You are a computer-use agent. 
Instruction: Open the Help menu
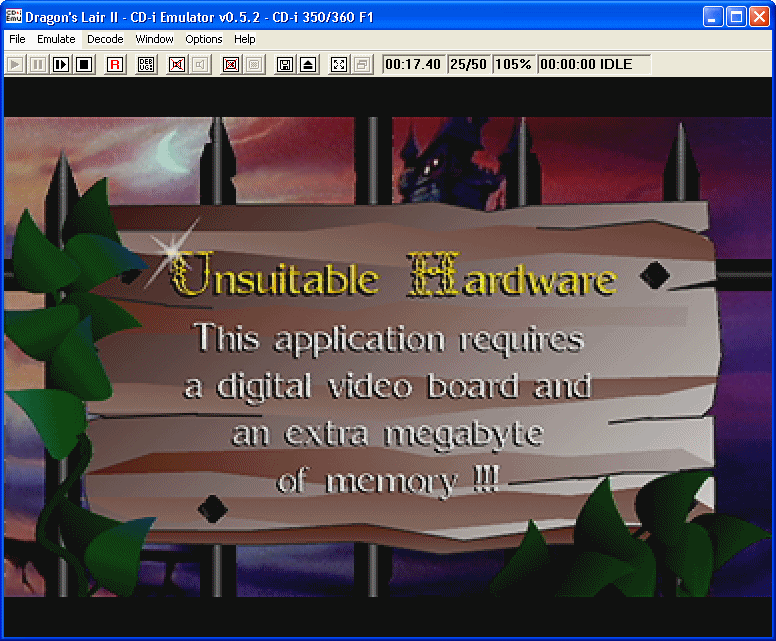[244, 39]
